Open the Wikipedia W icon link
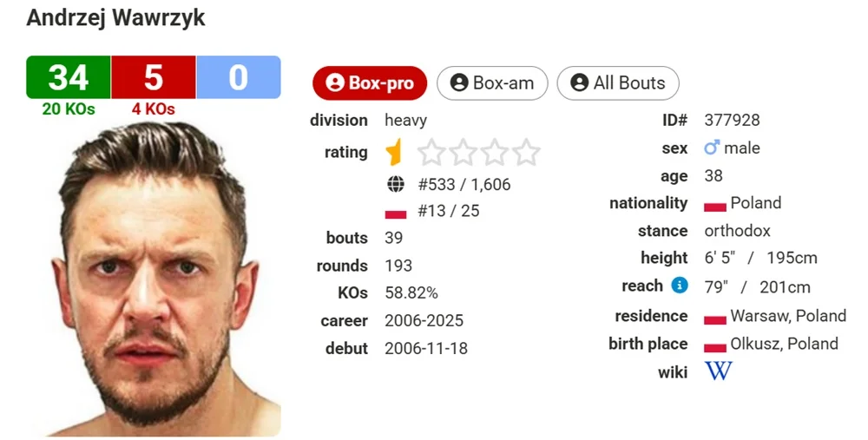This screenshot has height=440, width=868. [x=718, y=371]
